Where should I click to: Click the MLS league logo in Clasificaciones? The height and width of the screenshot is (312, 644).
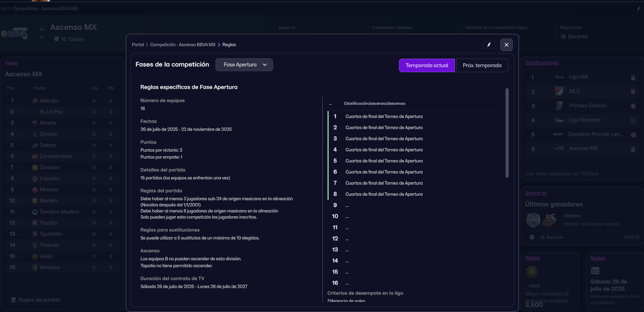[x=559, y=91]
